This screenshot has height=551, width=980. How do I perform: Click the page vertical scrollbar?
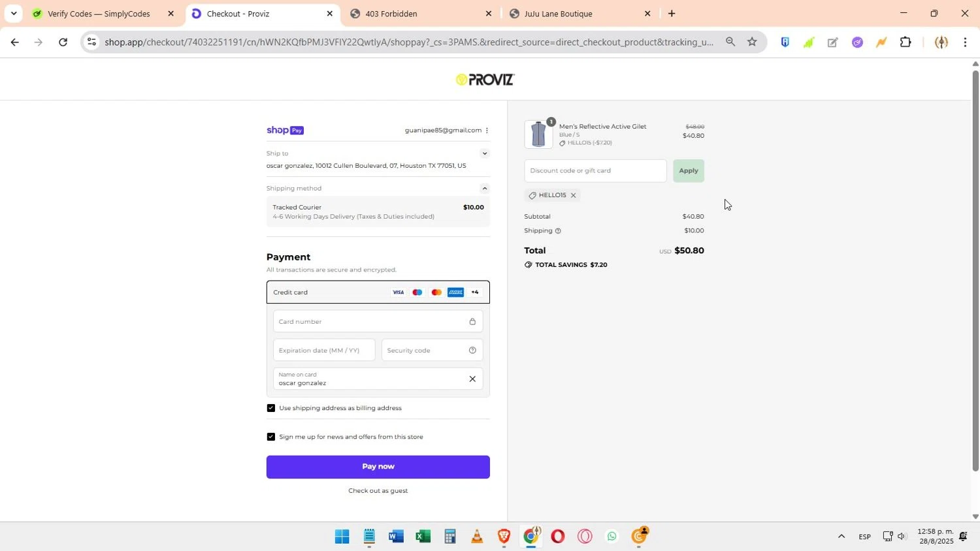(x=975, y=270)
